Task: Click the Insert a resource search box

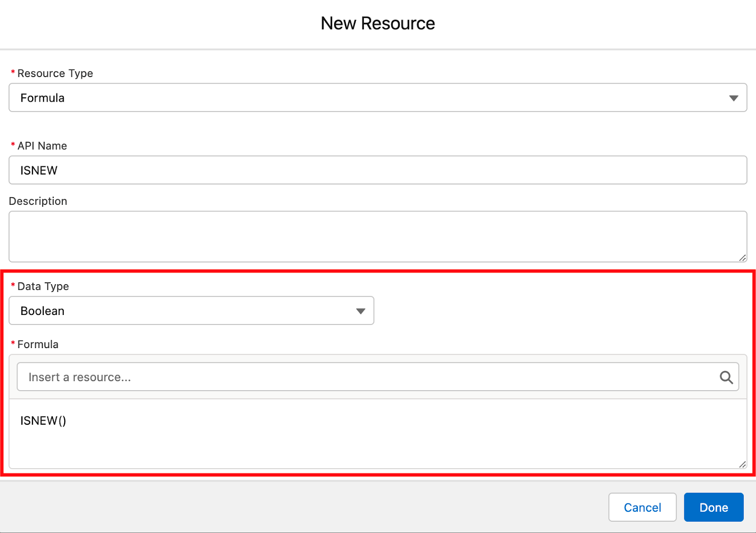Action: [x=331, y=377]
